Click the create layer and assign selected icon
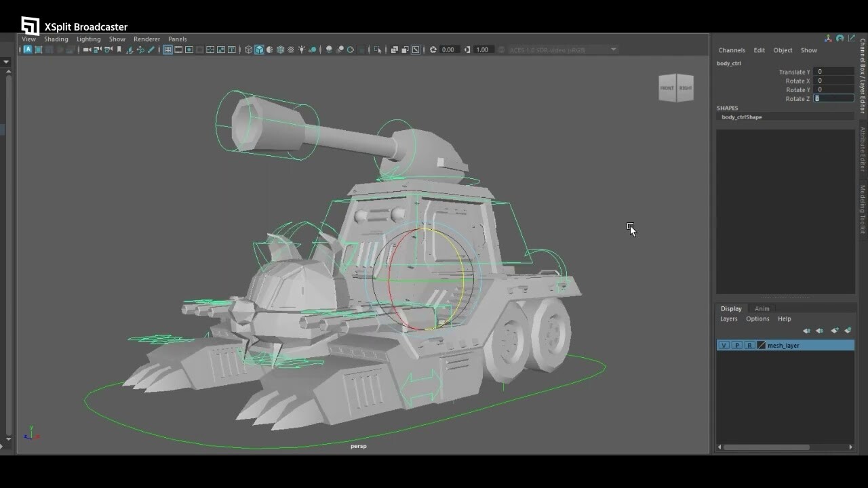868x488 pixels. coord(848,331)
